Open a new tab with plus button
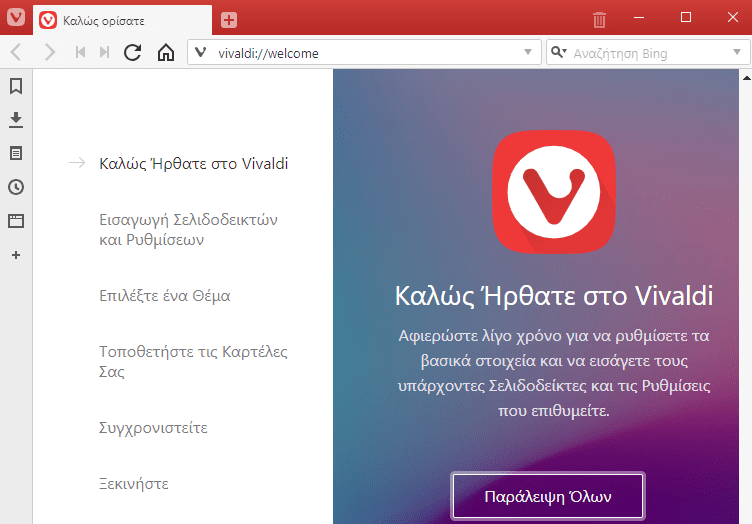Screen dimensions: 752x524 [x=229, y=20]
